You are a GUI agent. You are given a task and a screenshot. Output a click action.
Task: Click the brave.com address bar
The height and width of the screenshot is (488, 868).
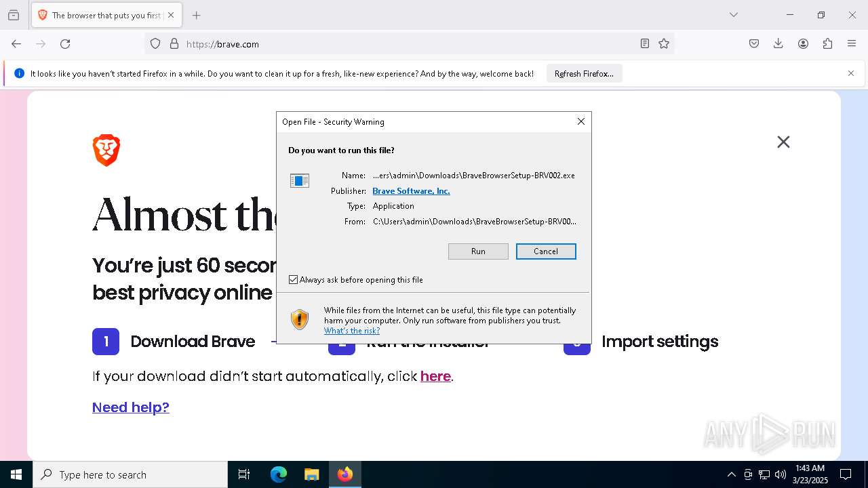pyautogui.click(x=410, y=44)
